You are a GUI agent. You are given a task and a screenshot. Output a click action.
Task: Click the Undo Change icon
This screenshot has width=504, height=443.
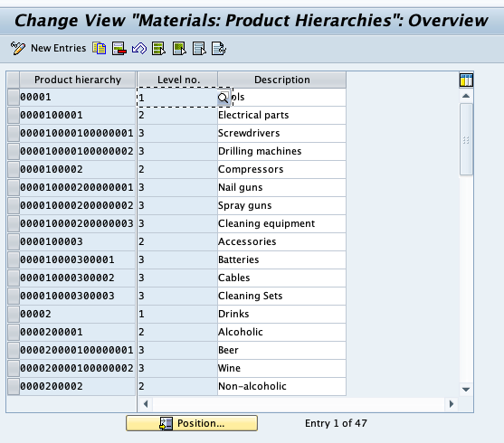click(x=139, y=49)
